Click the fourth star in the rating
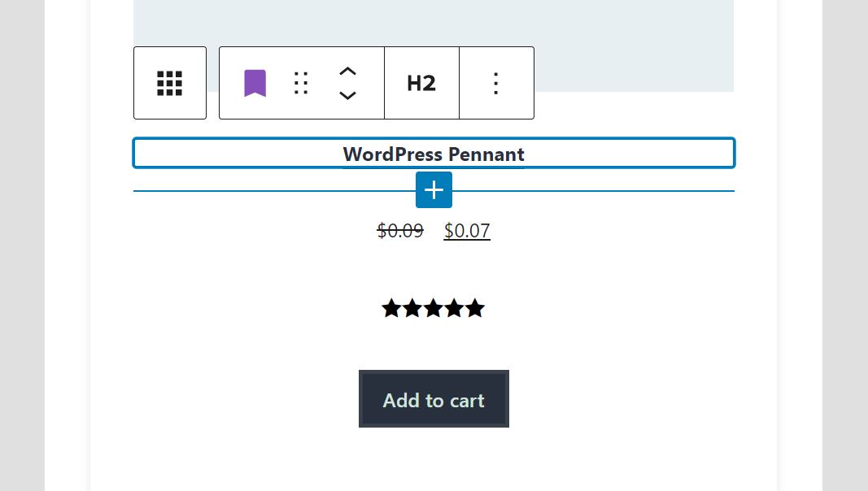 tap(454, 308)
